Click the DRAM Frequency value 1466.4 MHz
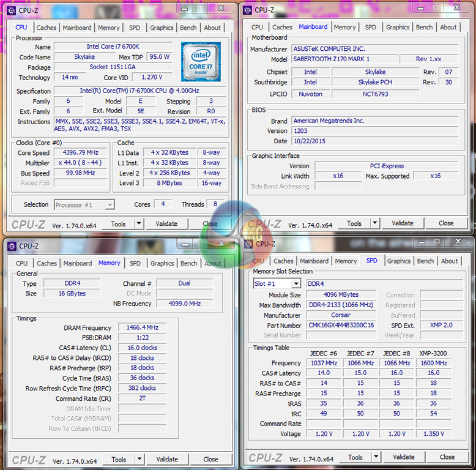The width and height of the screenshot is (476, 470). pyautogui.click(x=143, y=327)
